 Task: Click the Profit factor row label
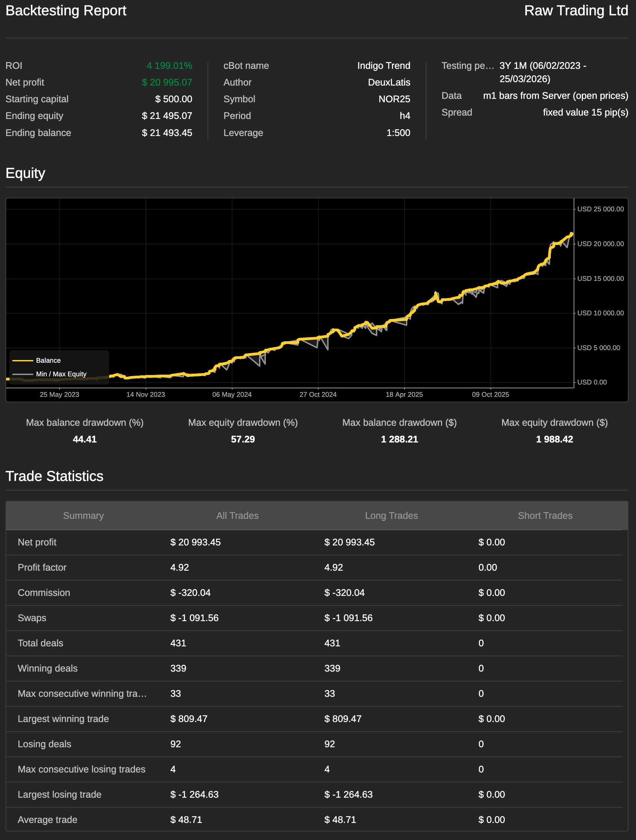(x=42, y=567)
